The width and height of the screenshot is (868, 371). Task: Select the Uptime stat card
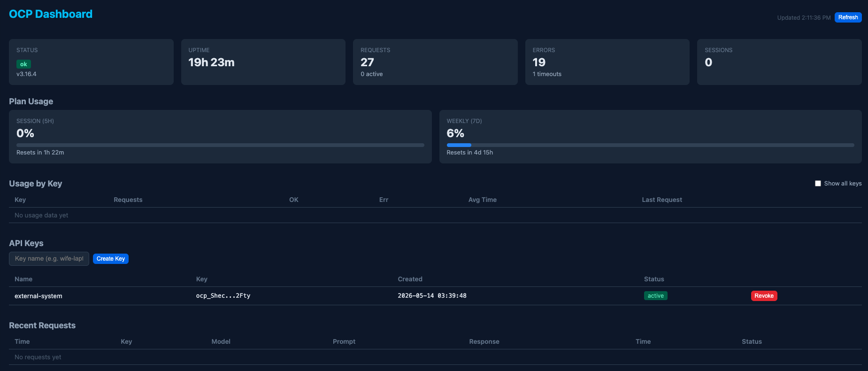[263, 62]
